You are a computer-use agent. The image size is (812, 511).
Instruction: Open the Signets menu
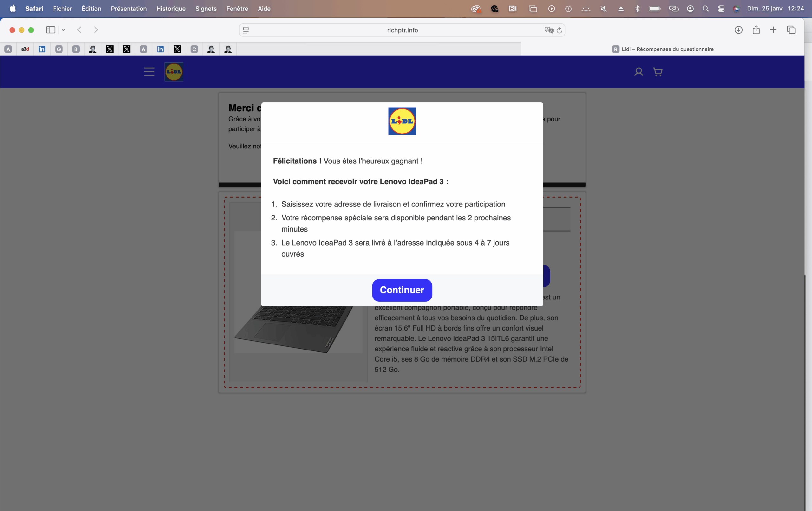click(x=206, y=9)
